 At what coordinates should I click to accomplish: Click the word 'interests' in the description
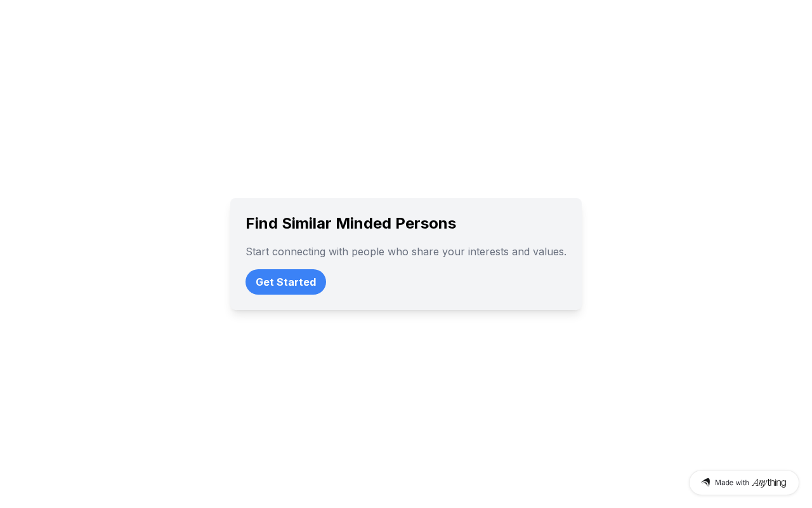488,251
